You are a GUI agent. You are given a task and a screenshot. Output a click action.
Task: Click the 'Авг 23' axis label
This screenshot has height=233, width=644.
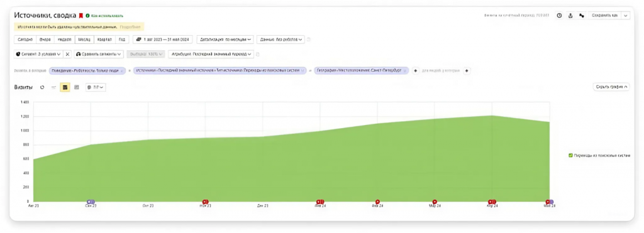pyautogui.click(x=33, y=205)
